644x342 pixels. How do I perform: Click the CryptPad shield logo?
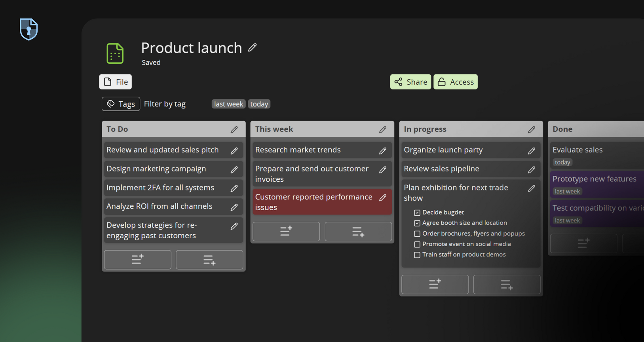coord(29,29)
